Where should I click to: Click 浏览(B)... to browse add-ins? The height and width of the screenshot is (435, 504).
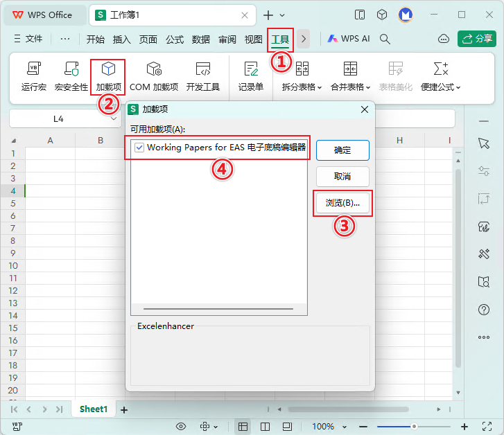pyautogui.click(x=342, y=203)
